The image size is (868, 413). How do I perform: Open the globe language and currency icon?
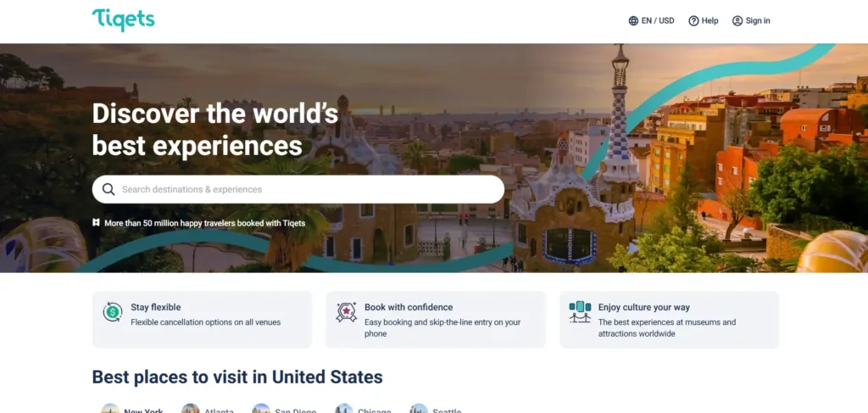[633, 21]
